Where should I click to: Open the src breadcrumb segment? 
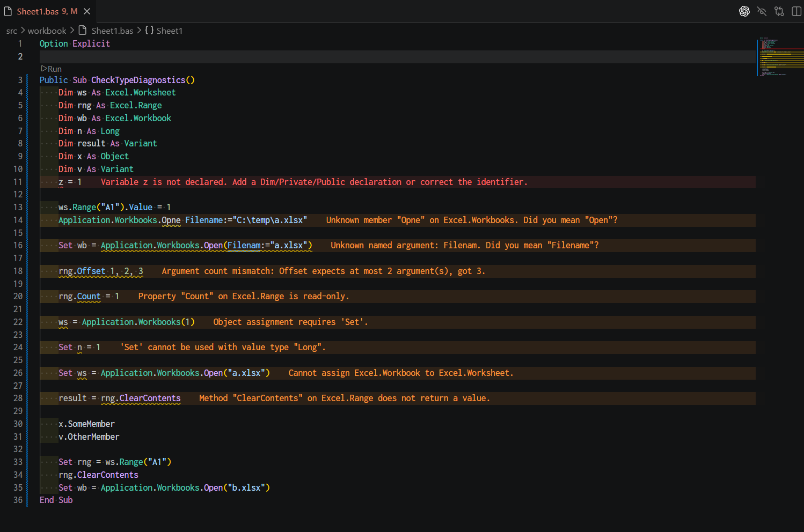point(12,31)
